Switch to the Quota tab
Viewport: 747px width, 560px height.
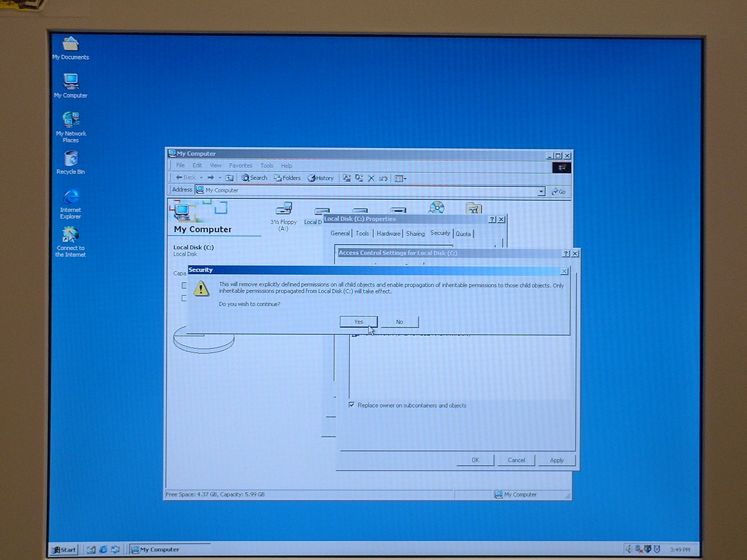tap(463, 234)
